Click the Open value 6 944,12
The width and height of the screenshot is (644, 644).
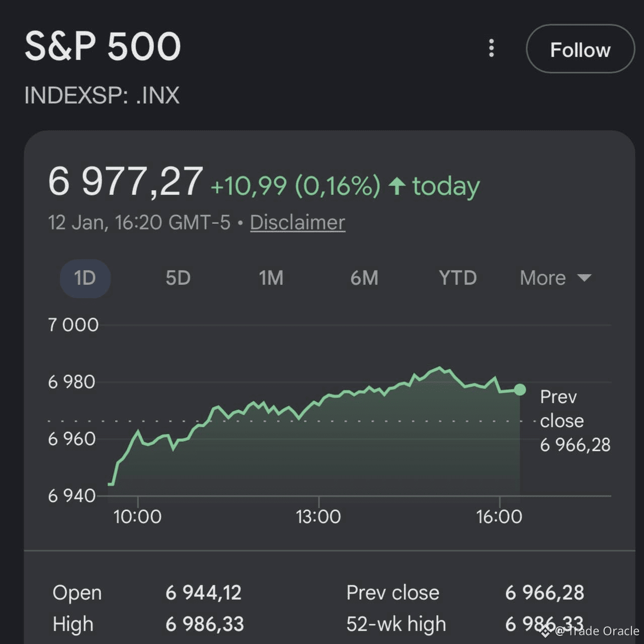203,593
